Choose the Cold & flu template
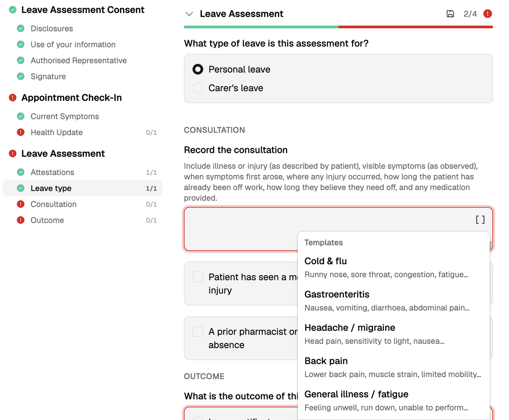 pyautogui.click(x=393, y=268)
